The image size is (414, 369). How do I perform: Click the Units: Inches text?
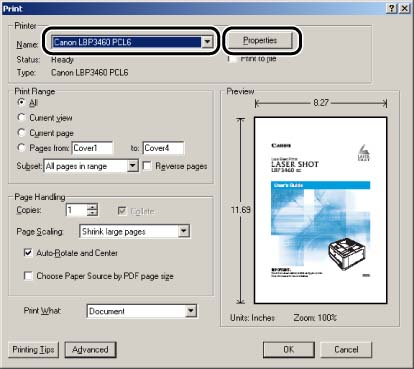pos(252,318)
